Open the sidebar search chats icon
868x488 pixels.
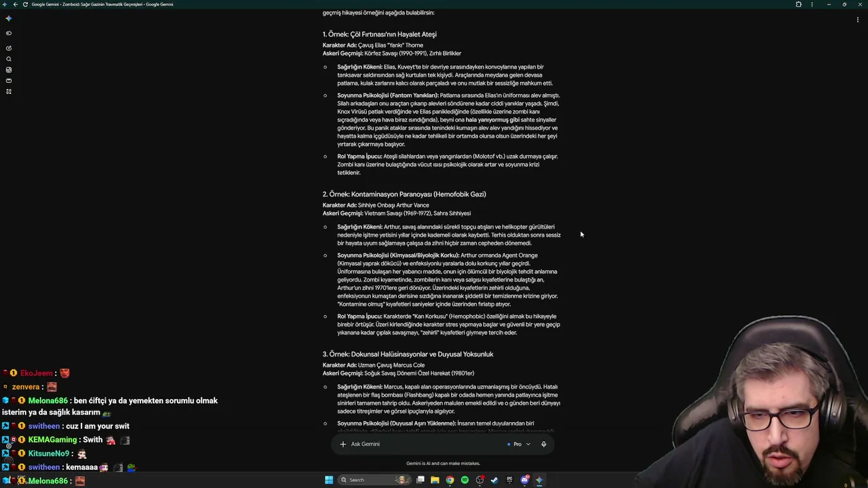click(x=8, y=59)
